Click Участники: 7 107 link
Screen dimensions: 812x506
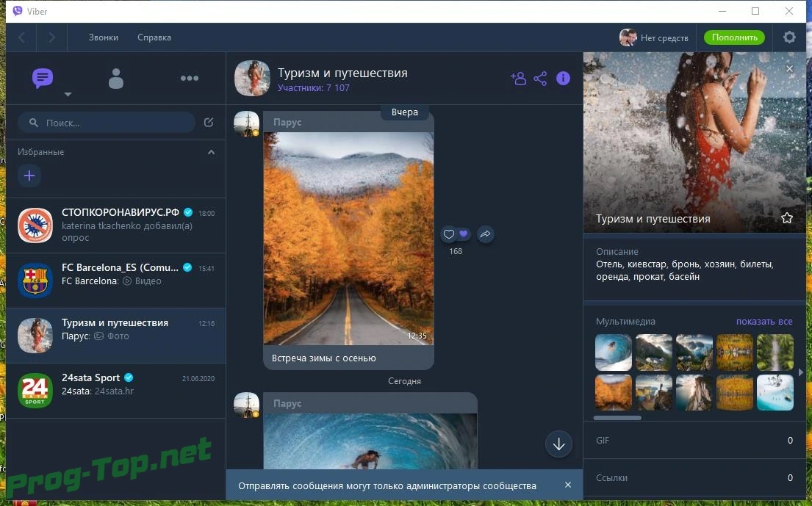313,88
